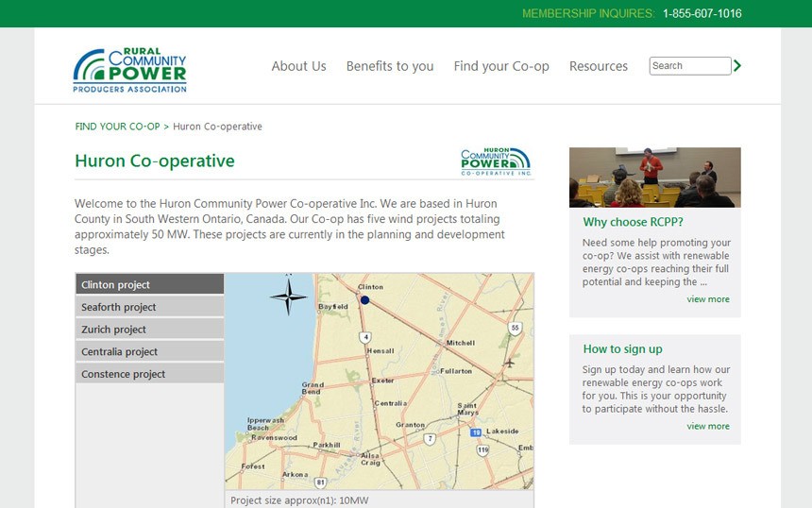
Task: Go to FIND YOUR CO-OP breadcrumb link
Action: 118,127
